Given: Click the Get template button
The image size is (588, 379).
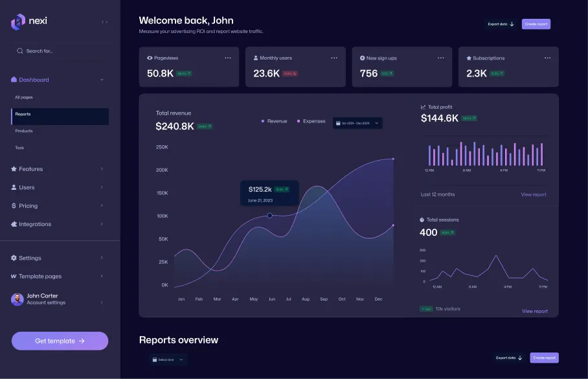Looking at the screenshot, I should [60, 341].
